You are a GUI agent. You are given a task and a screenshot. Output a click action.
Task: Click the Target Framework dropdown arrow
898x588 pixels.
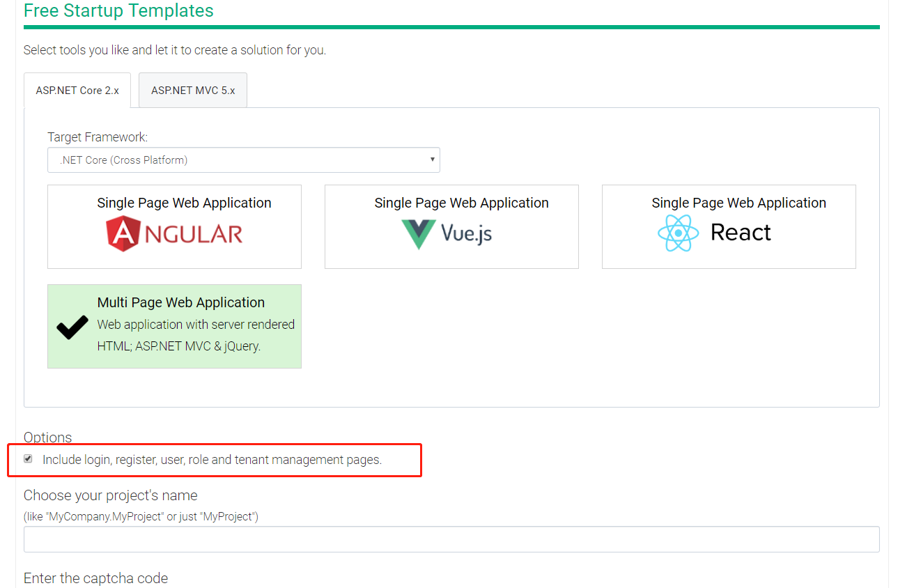click(432, 160)
